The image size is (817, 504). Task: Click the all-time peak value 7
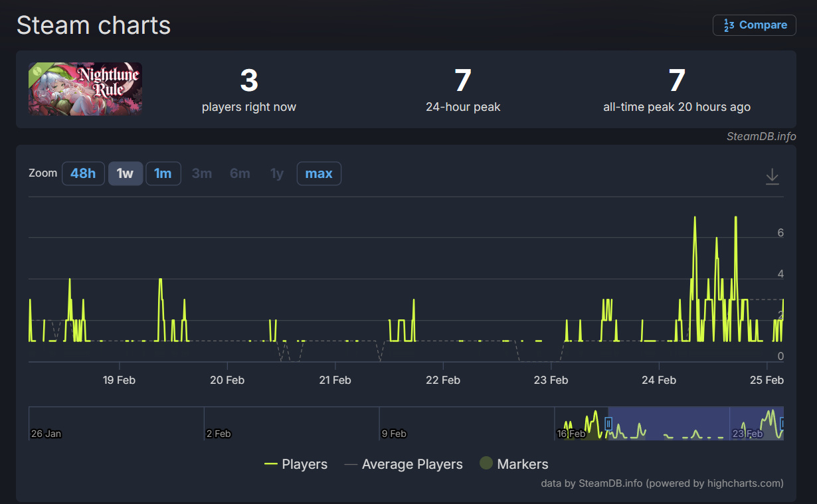(x=676, y=81)
